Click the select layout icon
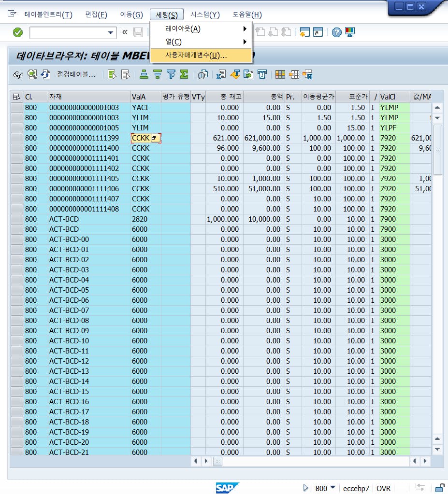The width and height of the screenshot is (448, 494). click(x=294, y=75)
